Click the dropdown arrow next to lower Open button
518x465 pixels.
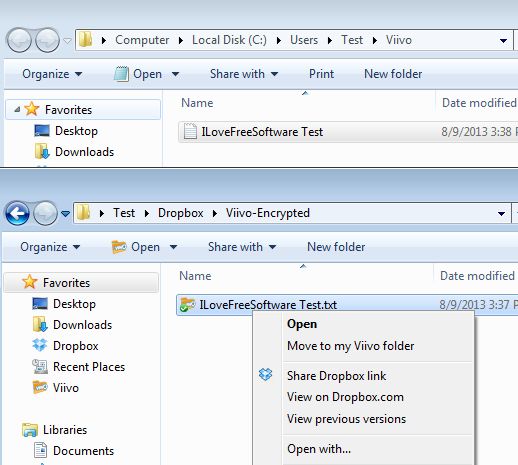click(x=173, y=247)
